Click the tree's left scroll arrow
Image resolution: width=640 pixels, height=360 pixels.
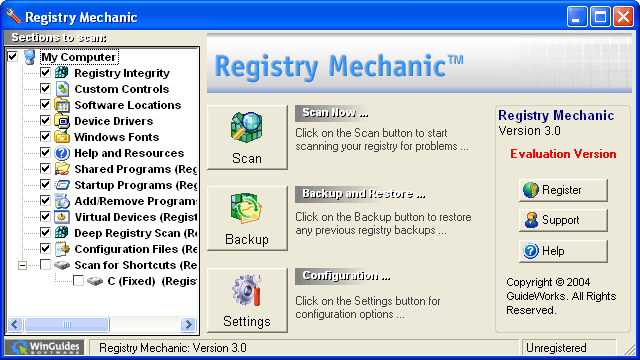click(15, 324)
